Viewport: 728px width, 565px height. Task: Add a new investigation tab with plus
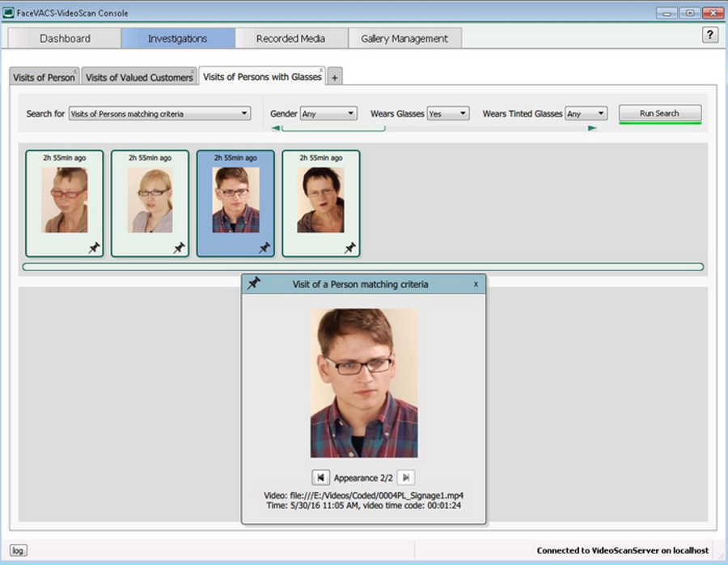[335, 77]
